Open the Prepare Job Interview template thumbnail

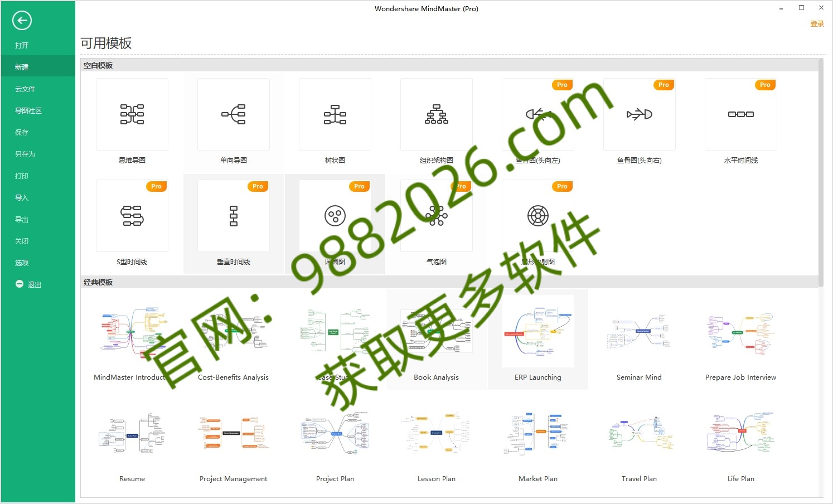(741, 331)
